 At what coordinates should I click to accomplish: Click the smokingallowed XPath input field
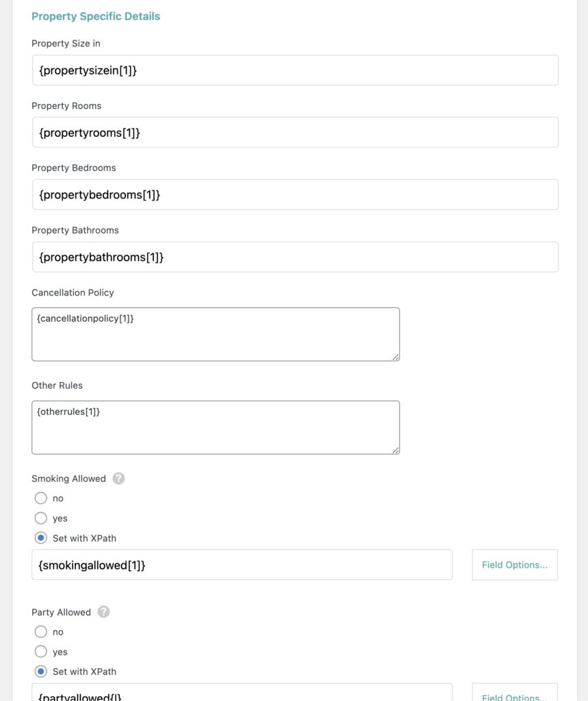pyautogui.click(x=242, y=564)
